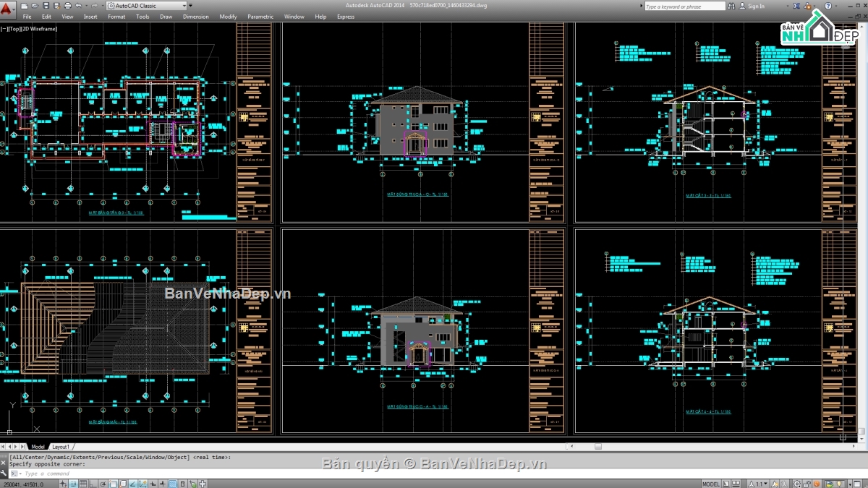This screenshot has width=868, height=488.
Task: Click the New drawing icon
Action: pos(25,6)
